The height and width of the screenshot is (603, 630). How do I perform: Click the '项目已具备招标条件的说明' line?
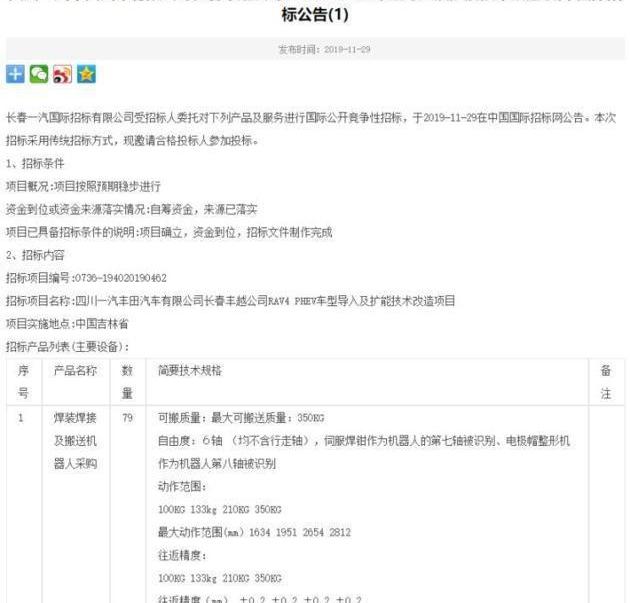169,232
